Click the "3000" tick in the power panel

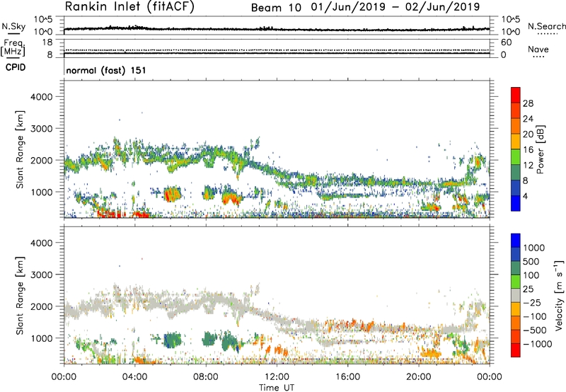(x=41, y=129)
